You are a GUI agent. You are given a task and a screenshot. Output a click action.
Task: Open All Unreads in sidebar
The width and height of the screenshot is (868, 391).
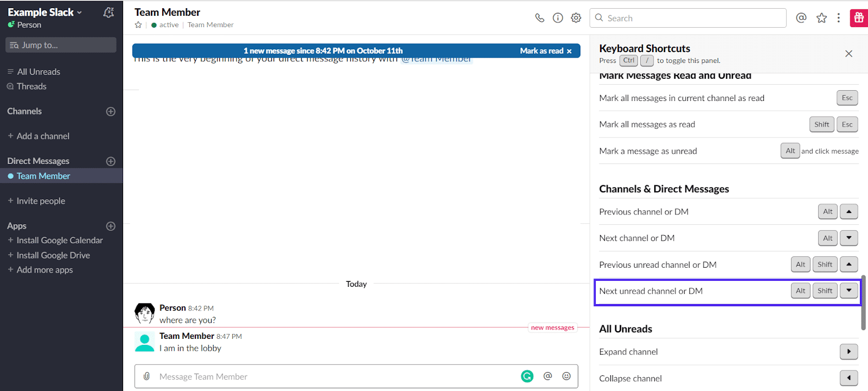pyautogui.click(x=39, y=72)
